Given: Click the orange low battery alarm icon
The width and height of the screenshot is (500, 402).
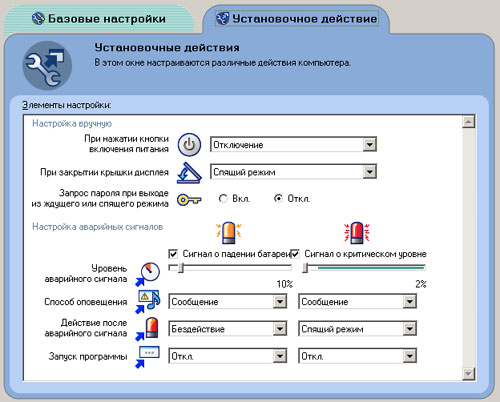Looking at the screenshot, I should [x=229, y=233].
